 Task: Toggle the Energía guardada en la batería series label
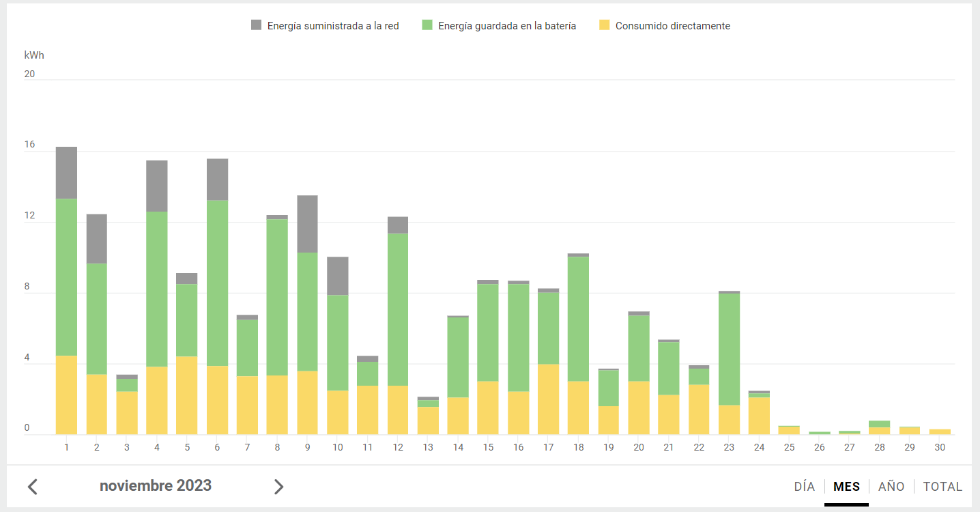click(507, 26)
